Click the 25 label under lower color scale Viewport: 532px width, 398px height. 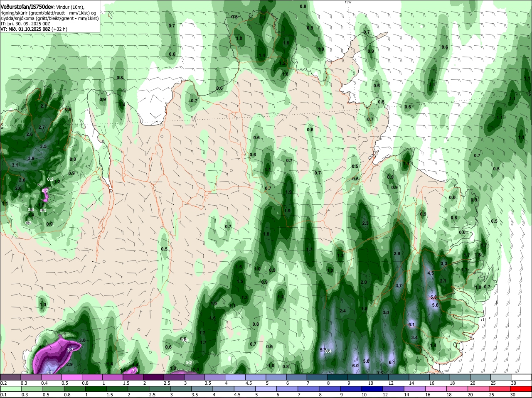pyautogui.click(x=492, y=395)
